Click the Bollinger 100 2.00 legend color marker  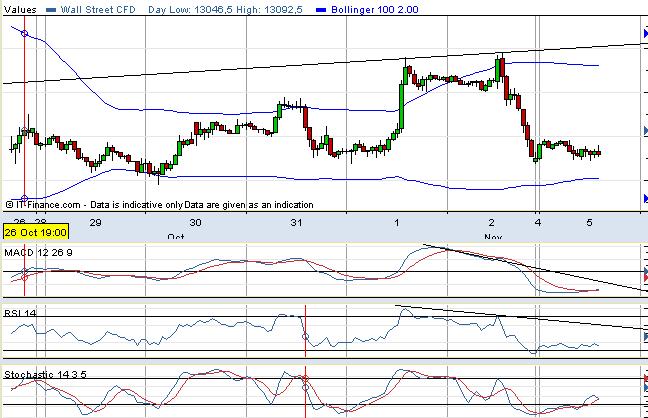pos(321,10)
